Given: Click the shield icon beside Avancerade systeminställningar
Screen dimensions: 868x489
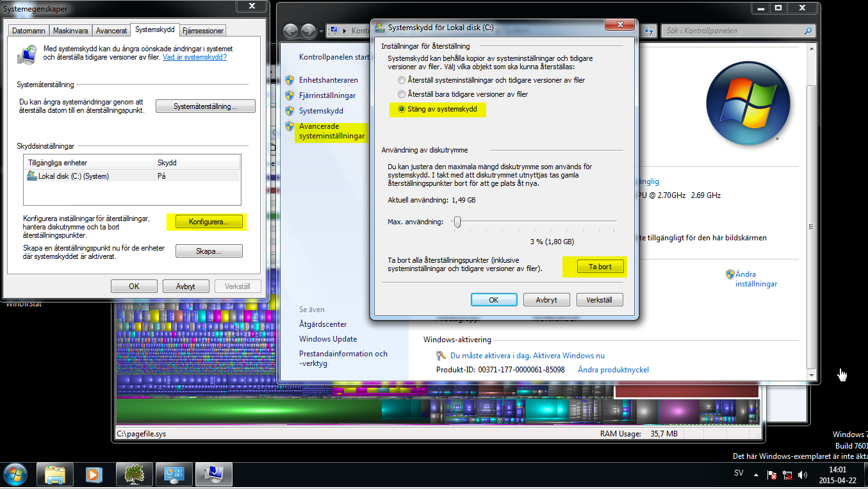Looking at the screenshot, I should tap(290, 126).
